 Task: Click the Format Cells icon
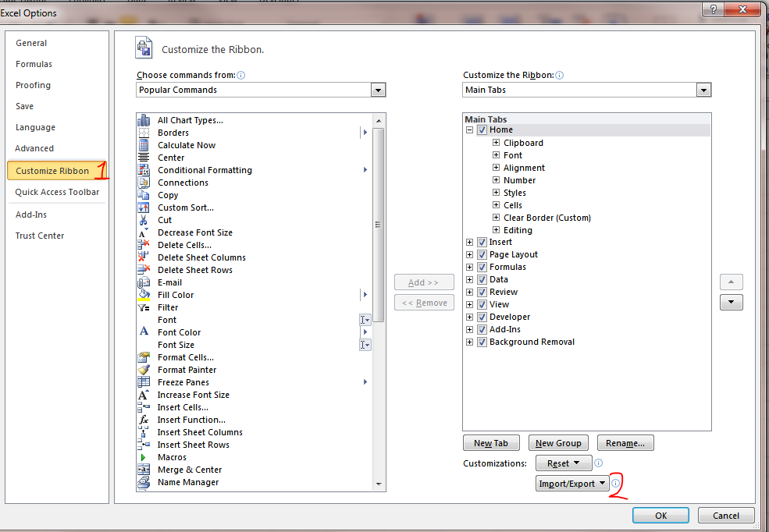tap(144, 357)
